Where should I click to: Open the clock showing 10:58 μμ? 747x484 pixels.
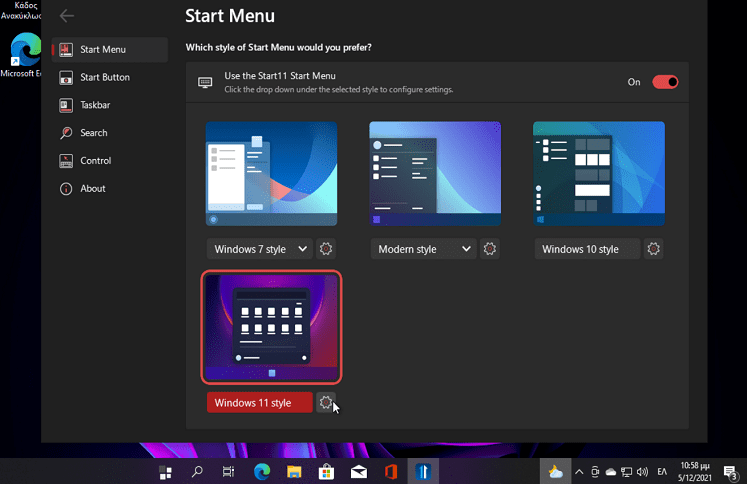pos(695,472)
